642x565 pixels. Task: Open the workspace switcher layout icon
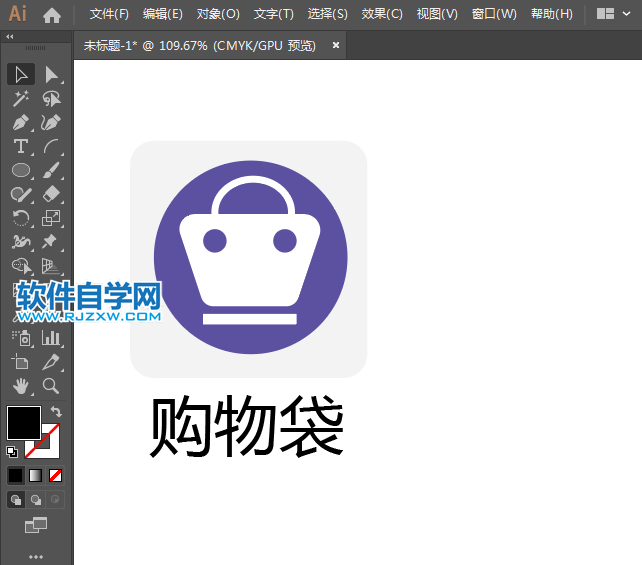[605, 14]
